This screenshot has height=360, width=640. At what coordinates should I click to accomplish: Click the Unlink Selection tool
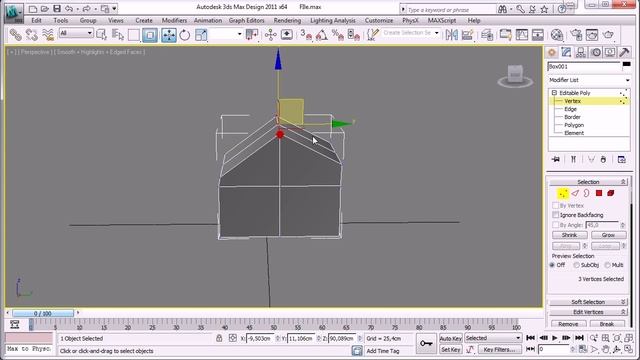[31, 35]
